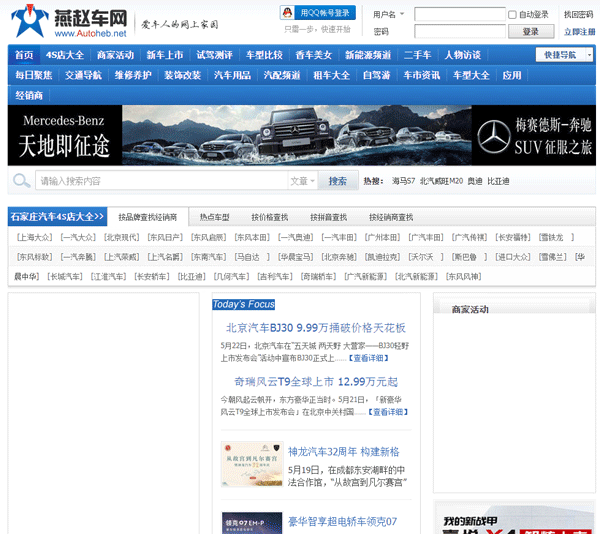Open 奇瑞风云T9全球上市 headline
The height and width of the screenshot is (534, 600).
[x=316, y=382]
